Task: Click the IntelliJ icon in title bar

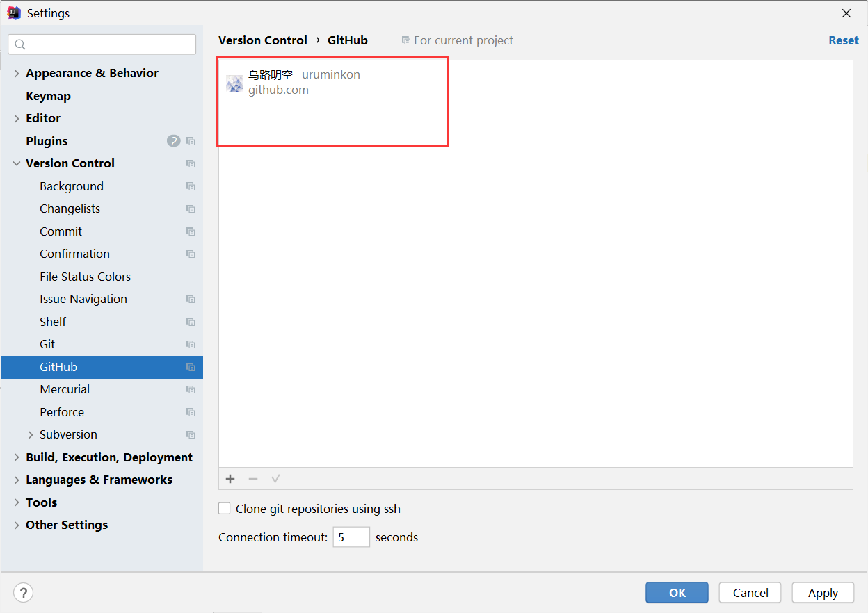Action: coord(14,13)
